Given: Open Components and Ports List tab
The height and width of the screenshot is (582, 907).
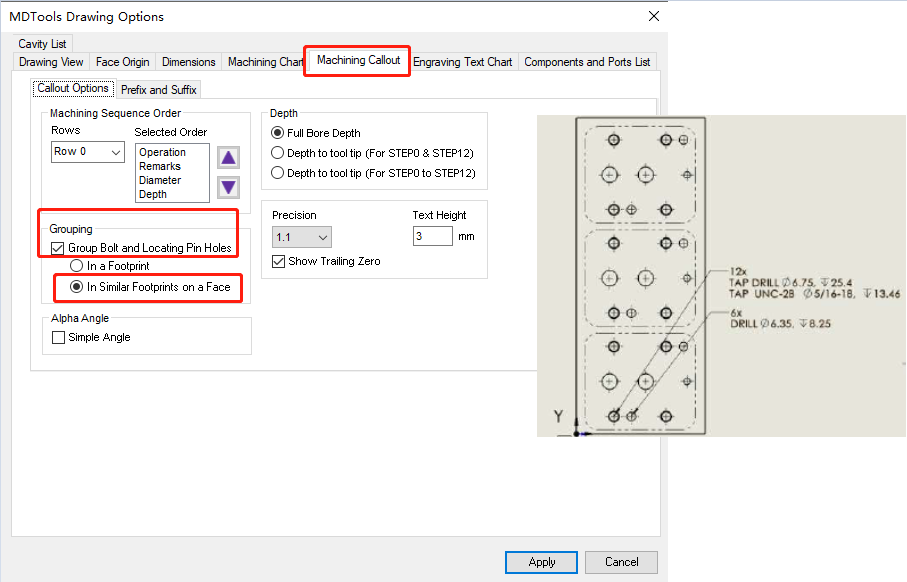Looking at the screenshot, I should [587, 62].
